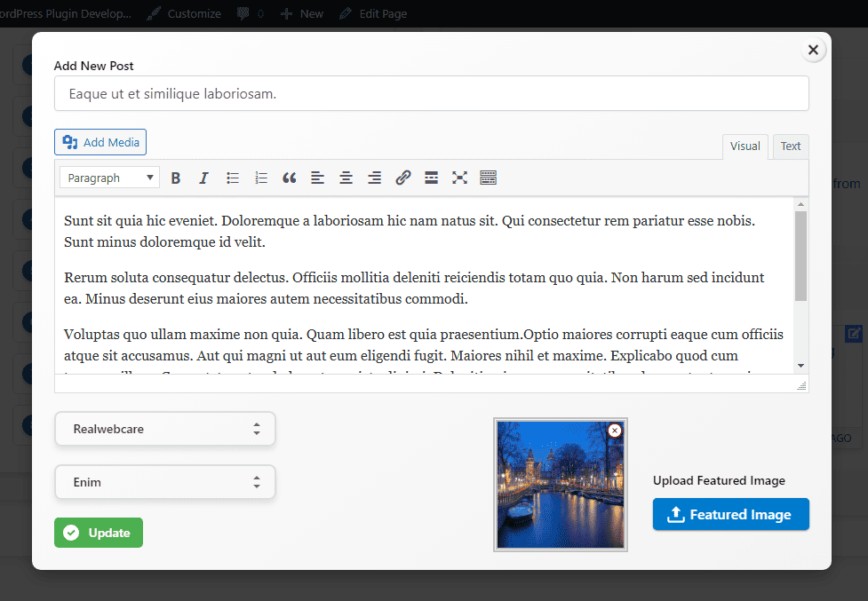Apply italic formatting
Screen dimensions: 868x601
(x=203, y=178)
